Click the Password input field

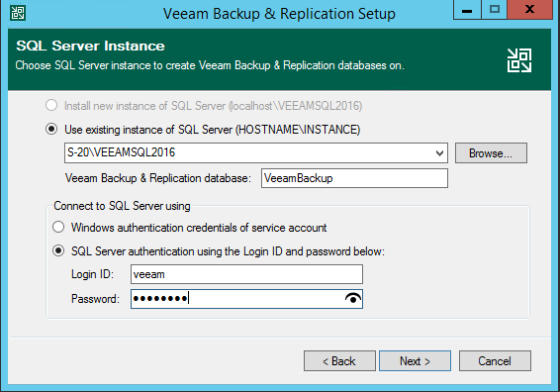point(246,299)
